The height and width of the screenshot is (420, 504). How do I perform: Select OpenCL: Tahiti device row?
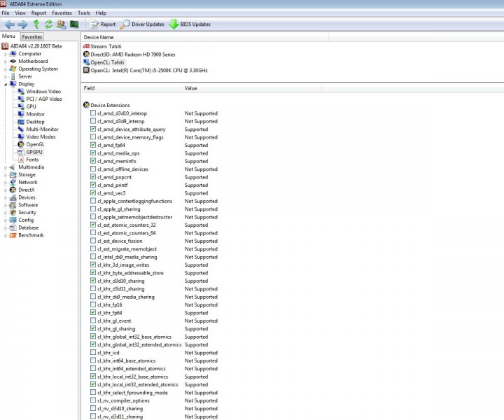[x=107, y=62]
